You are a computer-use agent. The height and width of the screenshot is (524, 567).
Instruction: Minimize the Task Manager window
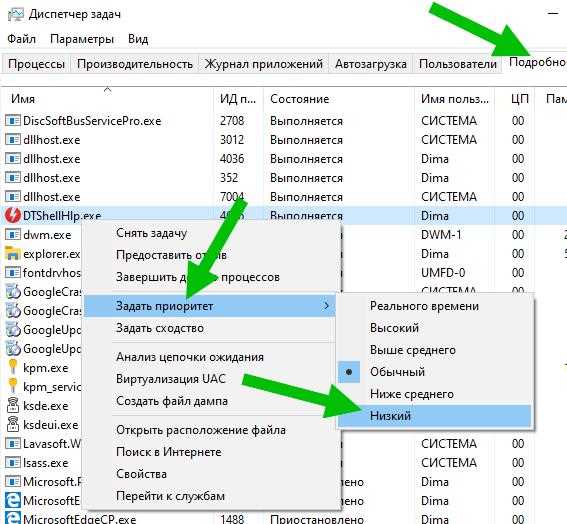click(553, 14)
